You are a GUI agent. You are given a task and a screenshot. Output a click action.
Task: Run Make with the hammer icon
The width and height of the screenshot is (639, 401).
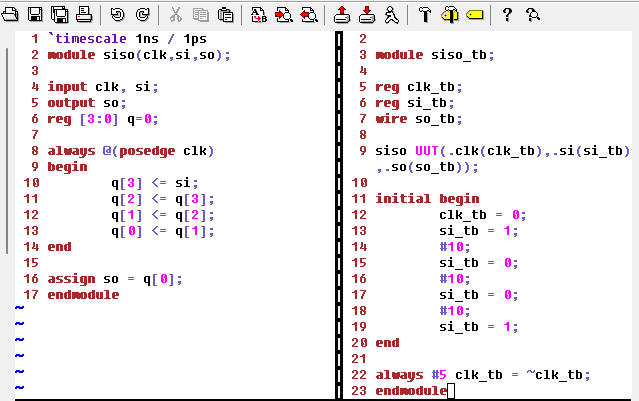(424, 14)
